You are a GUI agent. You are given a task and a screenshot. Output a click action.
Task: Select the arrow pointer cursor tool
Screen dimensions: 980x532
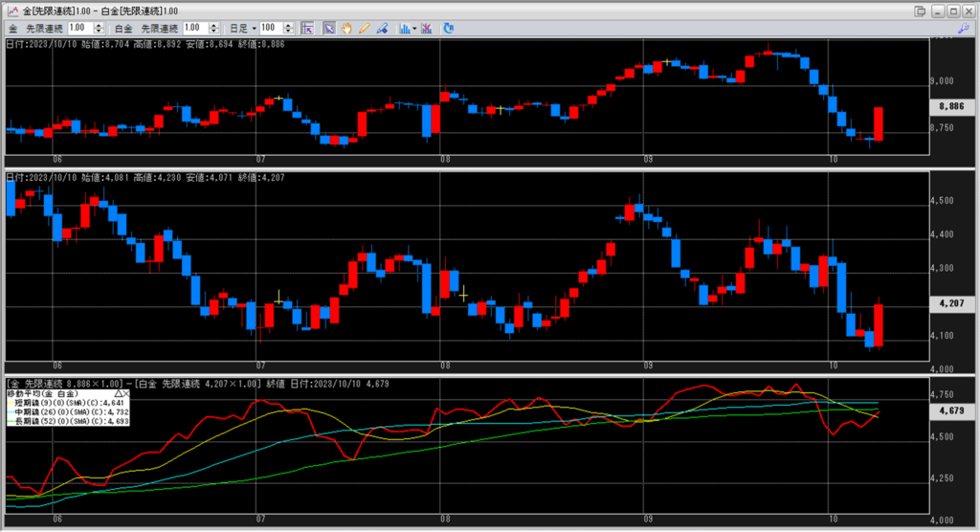(x=328, y=28)
